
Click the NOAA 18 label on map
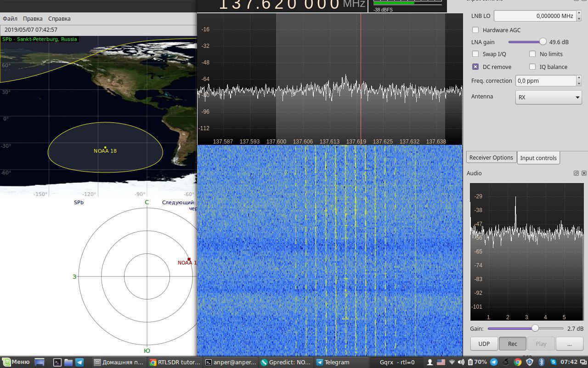(x=105, y=151)
